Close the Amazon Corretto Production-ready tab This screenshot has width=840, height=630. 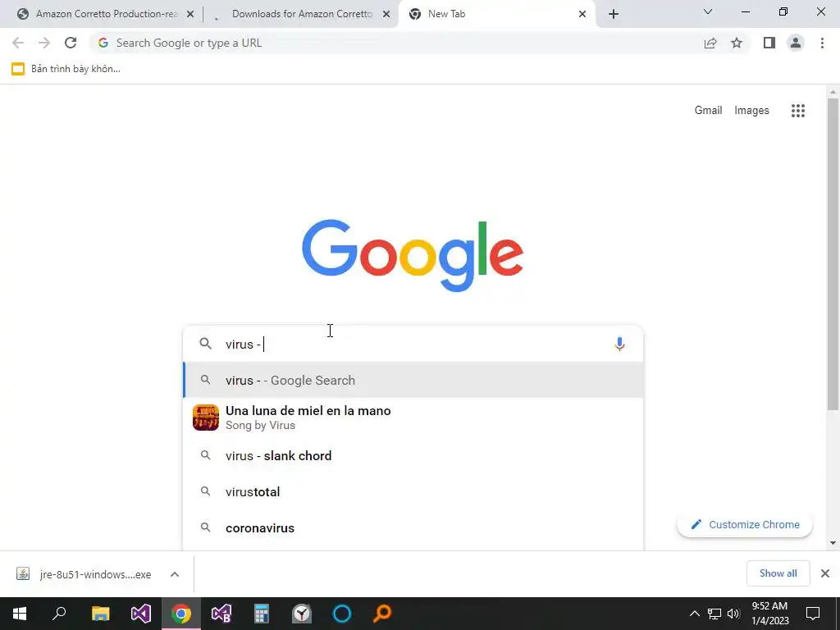(190, 15)
